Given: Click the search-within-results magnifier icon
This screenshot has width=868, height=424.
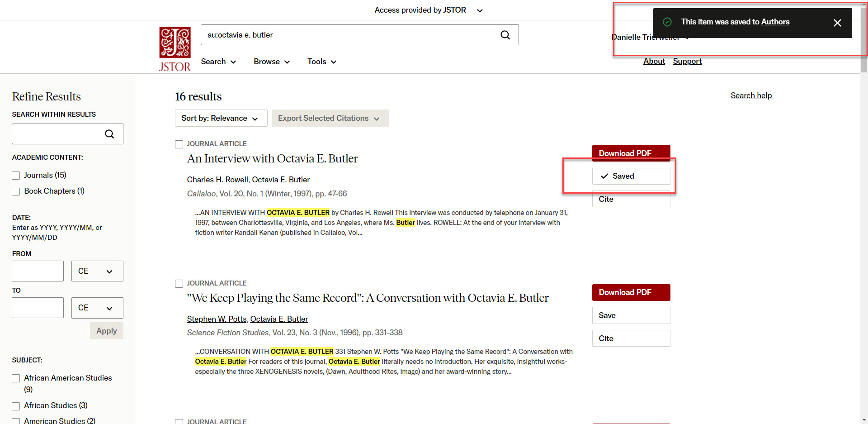Looking at the screenshot, I should click(x=109, y=134).
